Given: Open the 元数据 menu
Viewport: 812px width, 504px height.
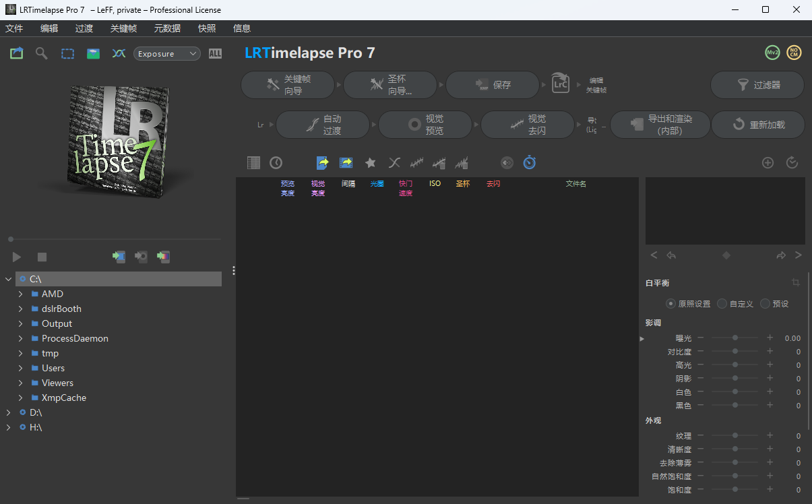Looking at the screenshot, I should [167, 28].
